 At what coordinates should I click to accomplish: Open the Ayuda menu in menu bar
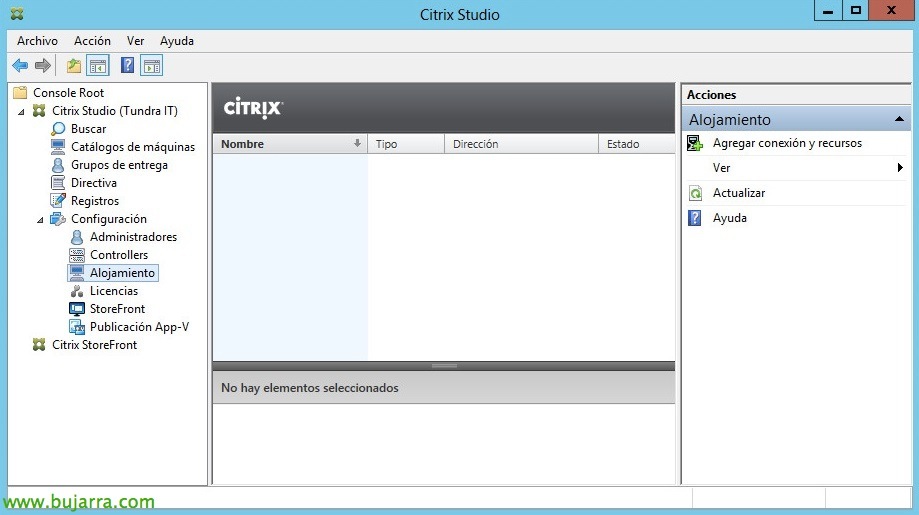[176, 40]
